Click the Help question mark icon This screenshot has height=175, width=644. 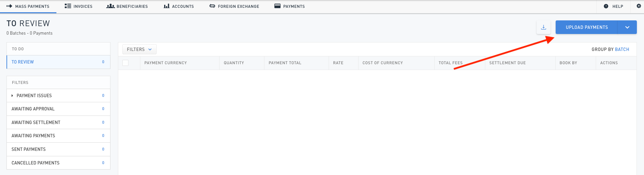tap(606, 6)
